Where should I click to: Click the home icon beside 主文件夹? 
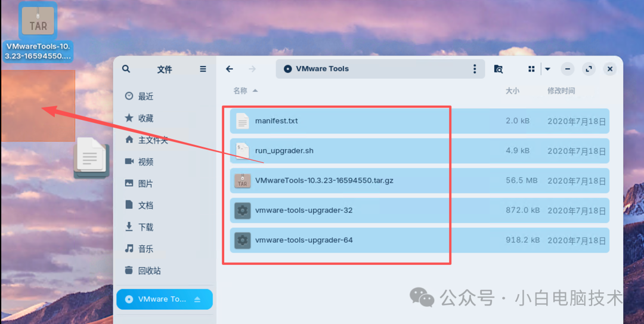[x=129, y=140]
